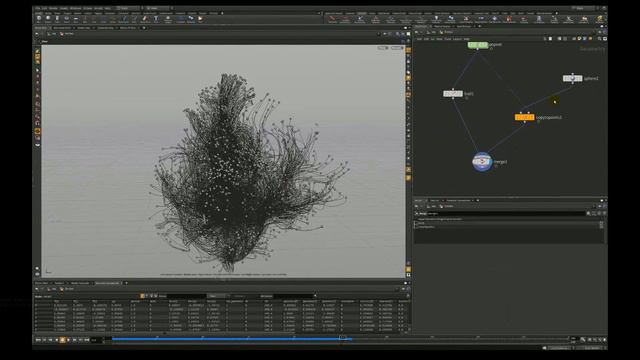Open the Build desktop dropdown
The height and width of the screenshot is (360, 640).
coord(127,9)
